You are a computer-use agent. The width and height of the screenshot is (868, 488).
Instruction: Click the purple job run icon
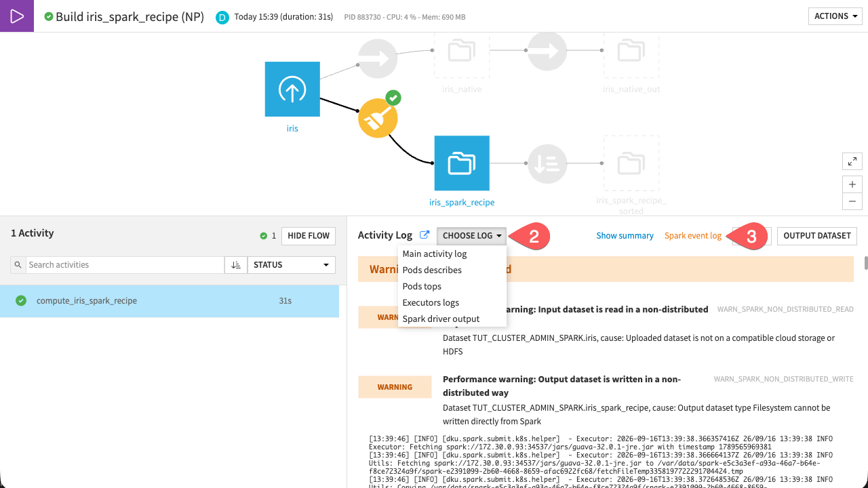coord(17,16)
